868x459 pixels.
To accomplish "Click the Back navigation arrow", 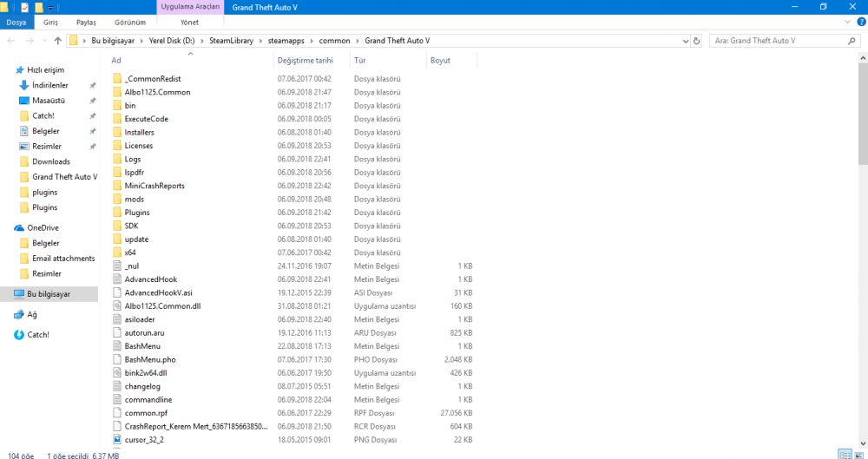I will point(11,41).
